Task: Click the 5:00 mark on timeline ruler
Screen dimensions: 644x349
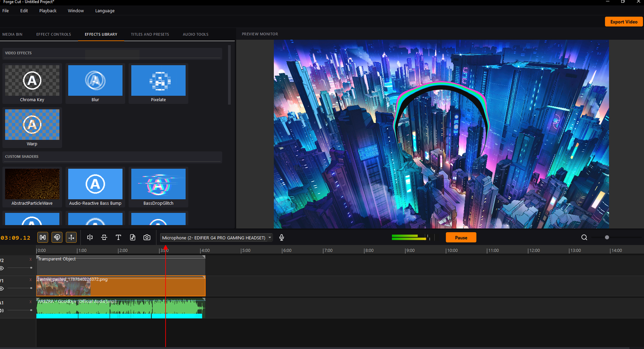Action: click(246, 250)
